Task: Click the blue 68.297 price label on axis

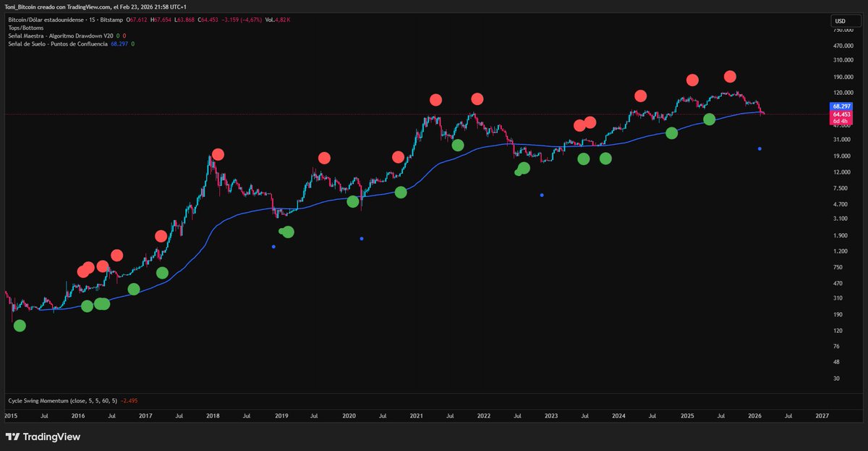Action: [x=841, y=106]
